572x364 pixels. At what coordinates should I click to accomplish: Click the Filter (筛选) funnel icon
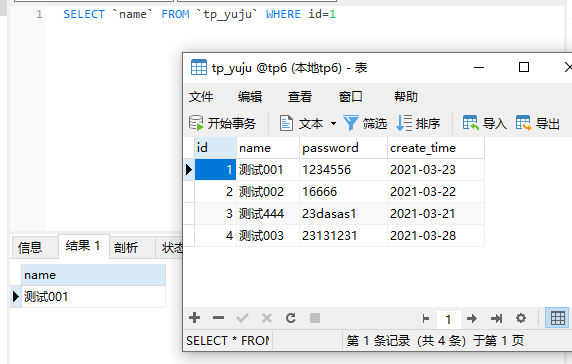click(351, 123)
